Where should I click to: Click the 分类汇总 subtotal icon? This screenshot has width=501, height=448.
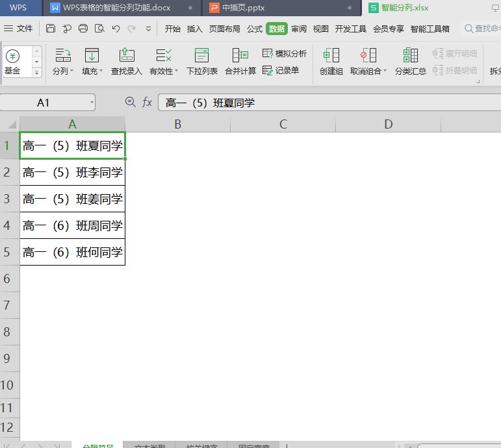coord(410,55)
